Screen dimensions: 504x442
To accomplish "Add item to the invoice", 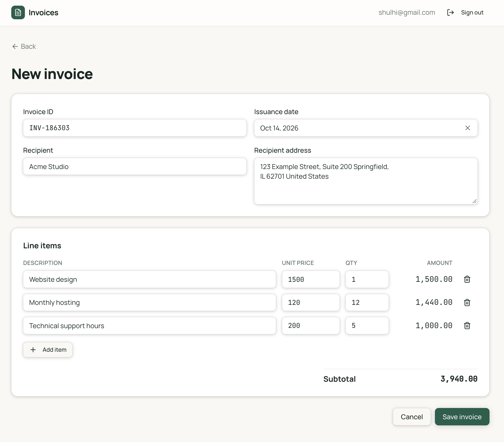I will click(48, 350).
